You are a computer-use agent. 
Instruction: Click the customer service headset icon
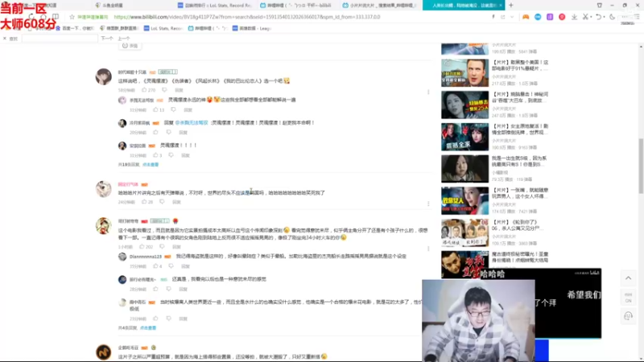coord(628,316)
